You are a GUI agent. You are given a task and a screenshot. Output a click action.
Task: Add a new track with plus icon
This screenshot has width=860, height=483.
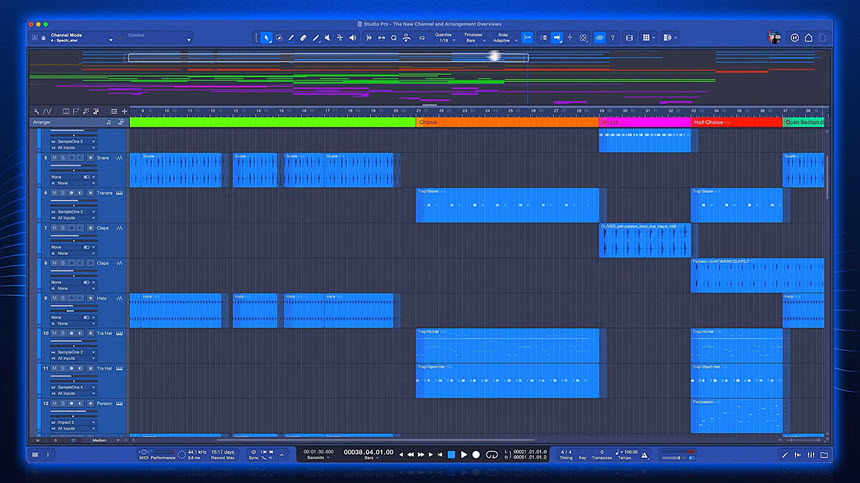tap(125, 111)
